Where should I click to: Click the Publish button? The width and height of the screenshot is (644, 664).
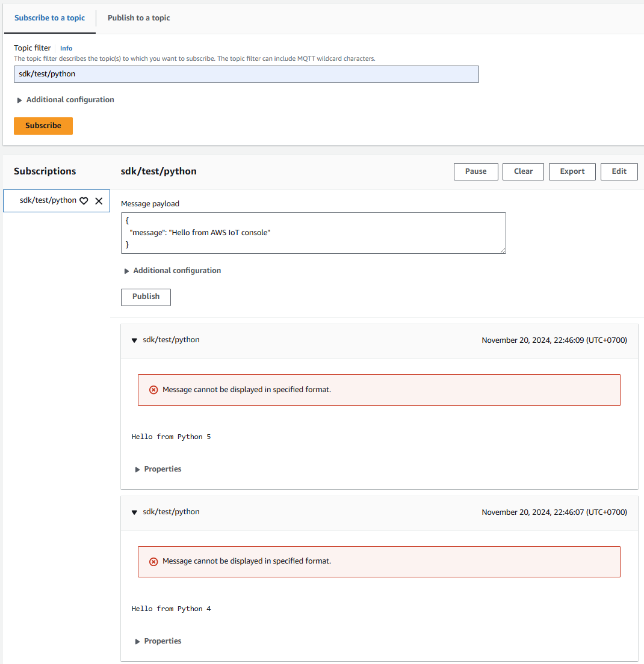click(146, 297)
